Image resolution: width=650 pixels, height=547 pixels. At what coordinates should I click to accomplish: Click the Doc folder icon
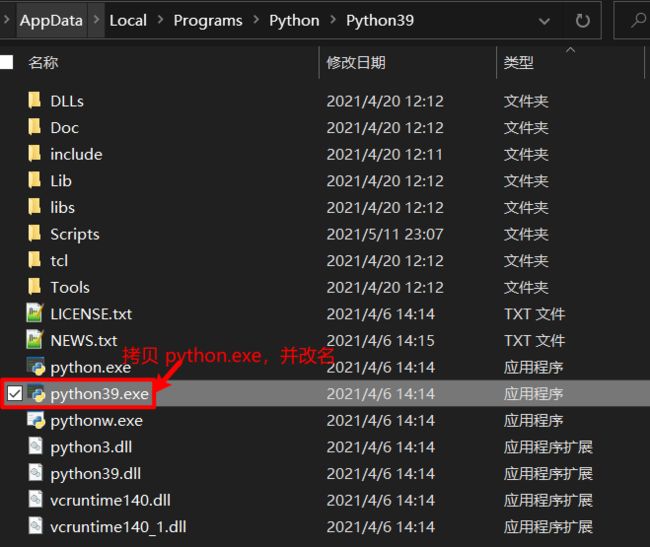(x=34, y=127)
